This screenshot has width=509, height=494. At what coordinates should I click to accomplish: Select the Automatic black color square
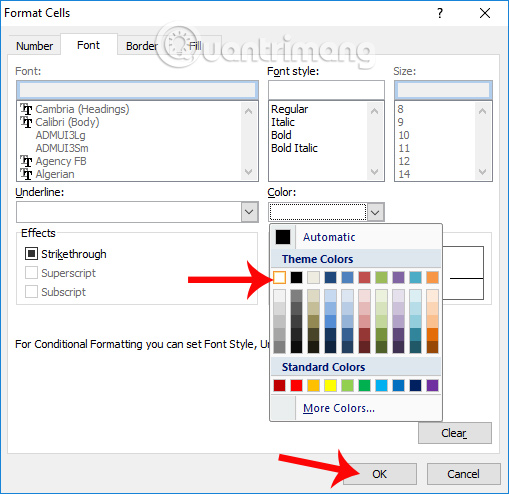coord(283,237)
